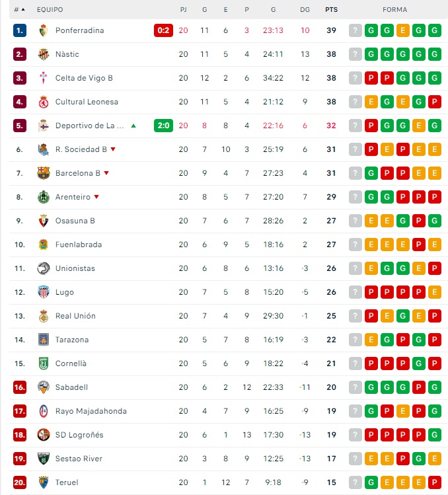This screenshot has width=448, height=495.
Task: Click the Nàstic club crest
Action: click(x=44, y=54)
